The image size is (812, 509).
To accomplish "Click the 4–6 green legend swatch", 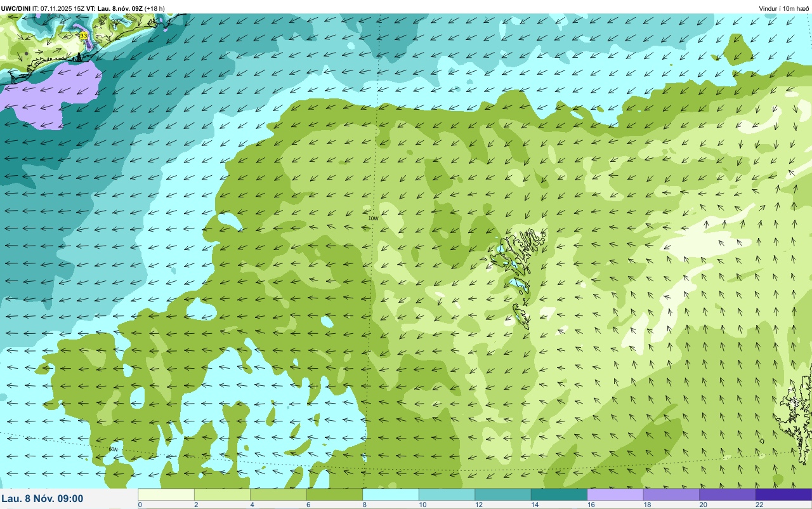I will coord(278,494).
